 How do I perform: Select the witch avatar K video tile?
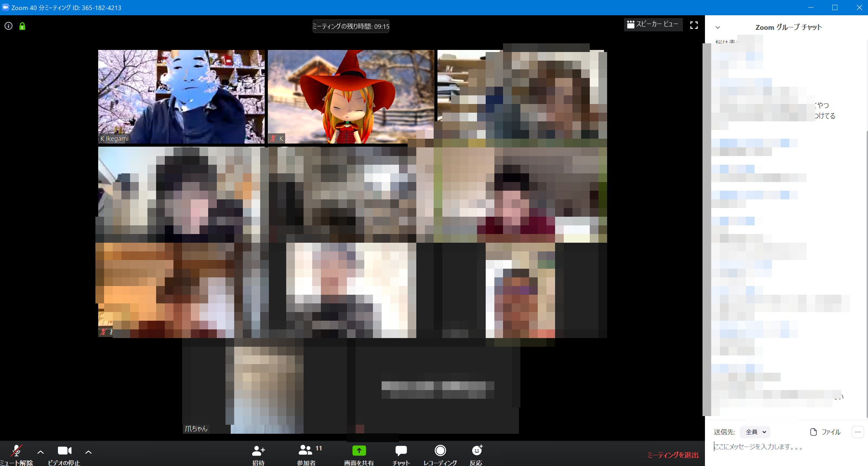(351, 97)
